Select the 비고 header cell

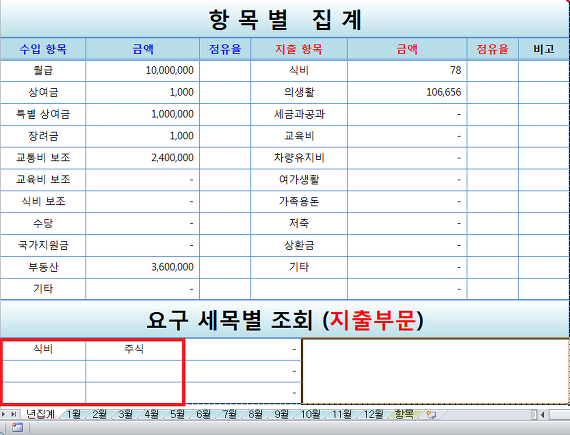pos(544,49)
